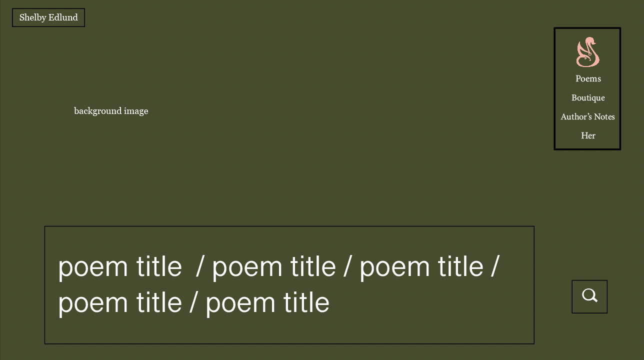Click the Shelby Edlund name button

(x=48, y=17)
